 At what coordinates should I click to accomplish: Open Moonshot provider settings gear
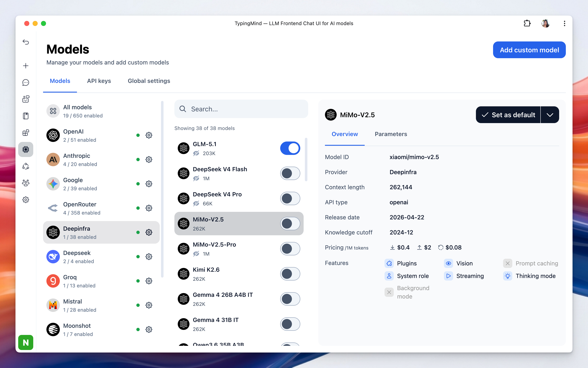149,329
